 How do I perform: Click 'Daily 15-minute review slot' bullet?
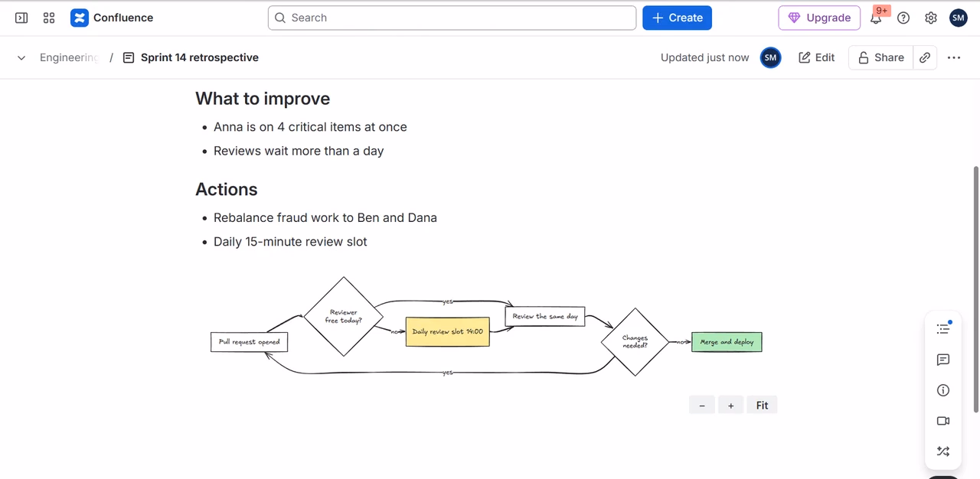click(x=290, y=241)
